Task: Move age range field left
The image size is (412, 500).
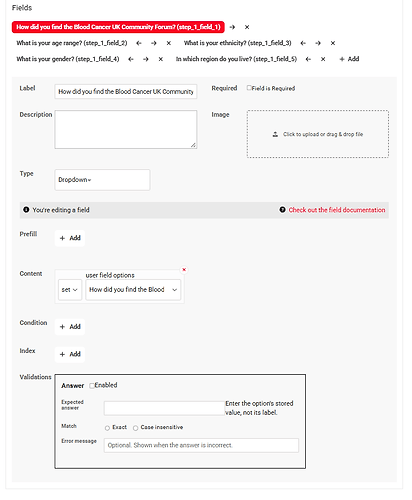Action: tap(139, 43)
